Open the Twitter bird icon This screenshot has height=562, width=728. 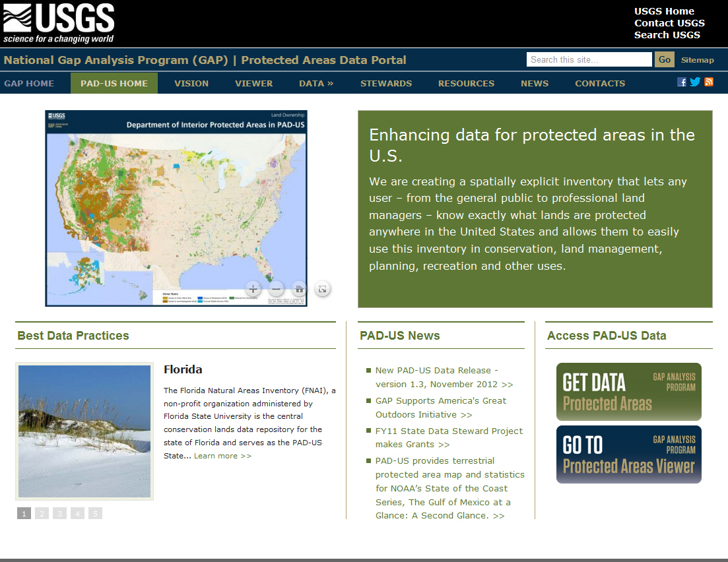coord(695,82)
